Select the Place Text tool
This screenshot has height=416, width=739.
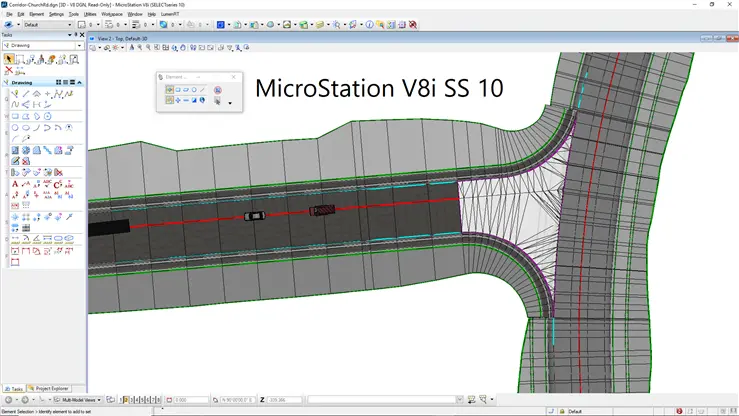(15, 184)
